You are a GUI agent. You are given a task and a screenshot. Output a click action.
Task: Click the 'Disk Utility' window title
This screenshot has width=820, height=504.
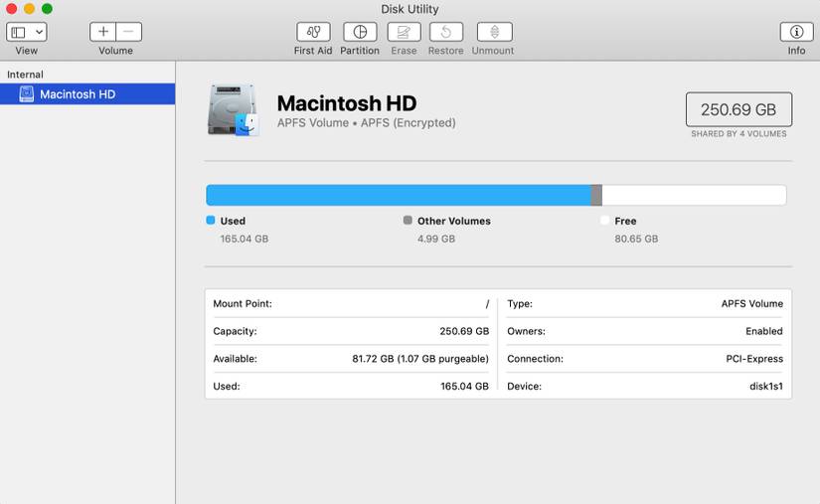pyautogui.click(x=410, y=9)
